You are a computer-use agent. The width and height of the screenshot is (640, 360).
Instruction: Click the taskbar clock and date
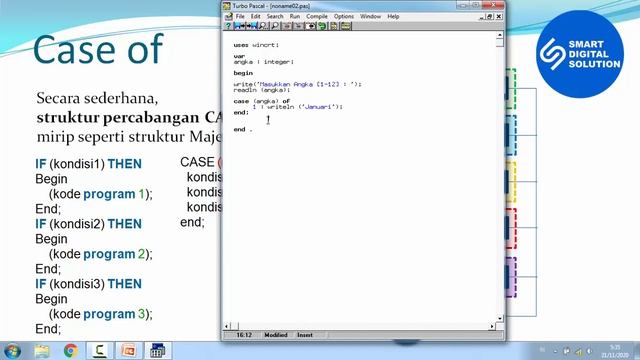[x=615, y=351]
